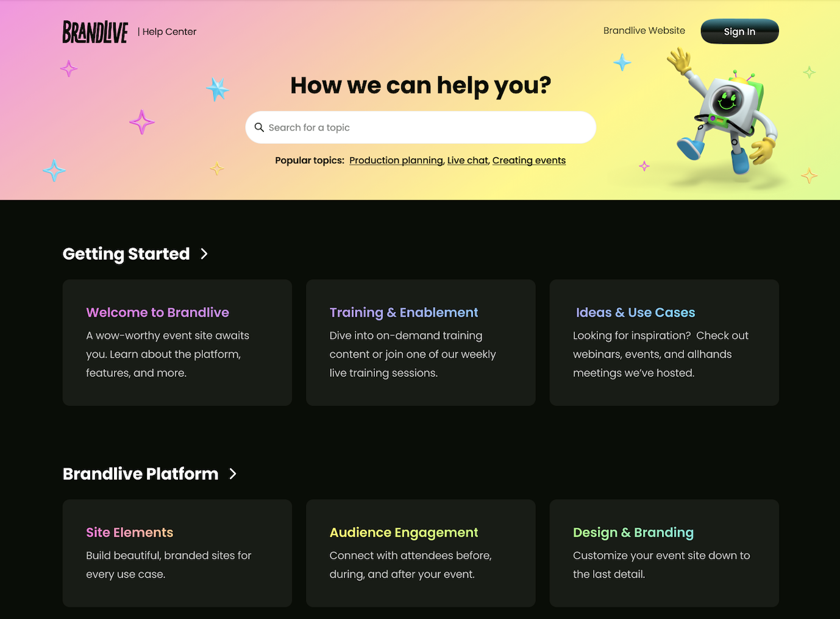The width and height of the screenshot is (840, 619).
Task: Open Live chat popular topic
Action: (x=468, y=160)
